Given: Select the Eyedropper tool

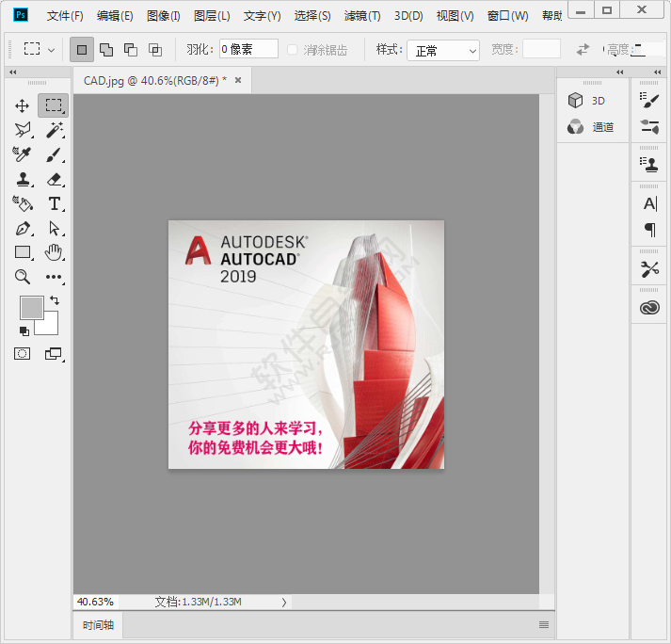Looking at the screenshot, I should [x=23, y=154].
